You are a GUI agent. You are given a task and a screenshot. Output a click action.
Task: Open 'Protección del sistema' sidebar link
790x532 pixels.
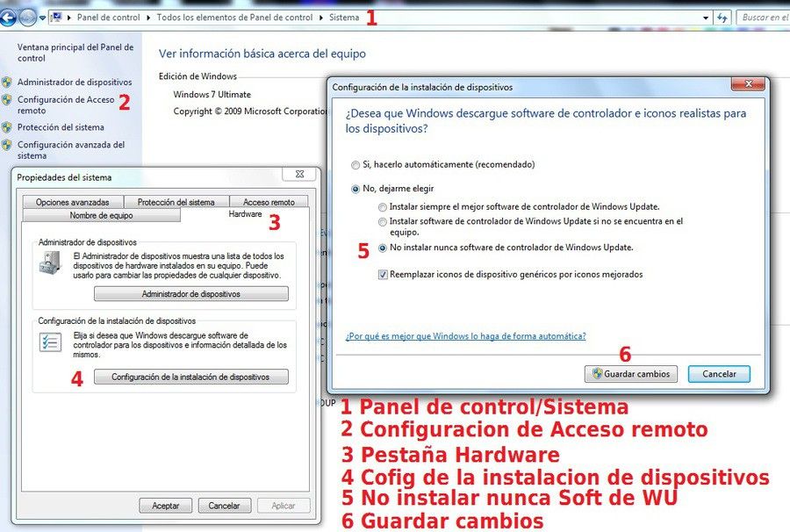(x=61, y=127)
